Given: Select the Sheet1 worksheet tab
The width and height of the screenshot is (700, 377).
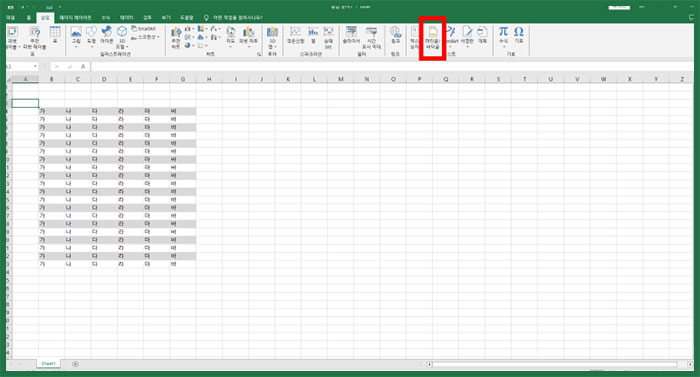Looking at the screenshot, I should point(48,364).
